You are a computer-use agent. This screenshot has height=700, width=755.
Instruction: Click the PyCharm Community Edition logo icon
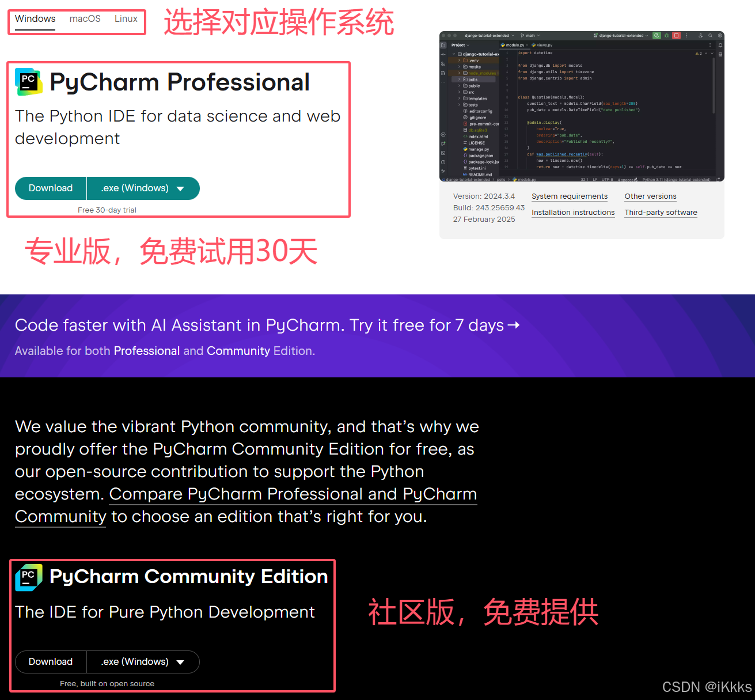tap(29, 577)
